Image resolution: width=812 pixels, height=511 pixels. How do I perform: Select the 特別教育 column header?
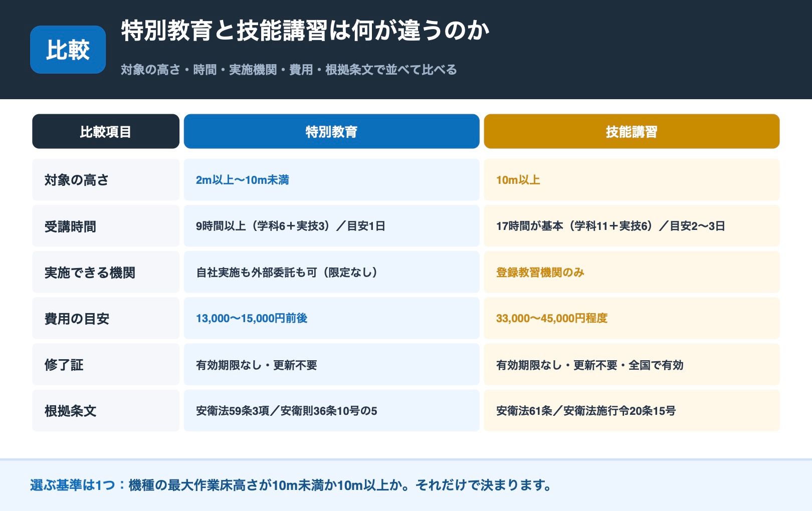[331, 131]
